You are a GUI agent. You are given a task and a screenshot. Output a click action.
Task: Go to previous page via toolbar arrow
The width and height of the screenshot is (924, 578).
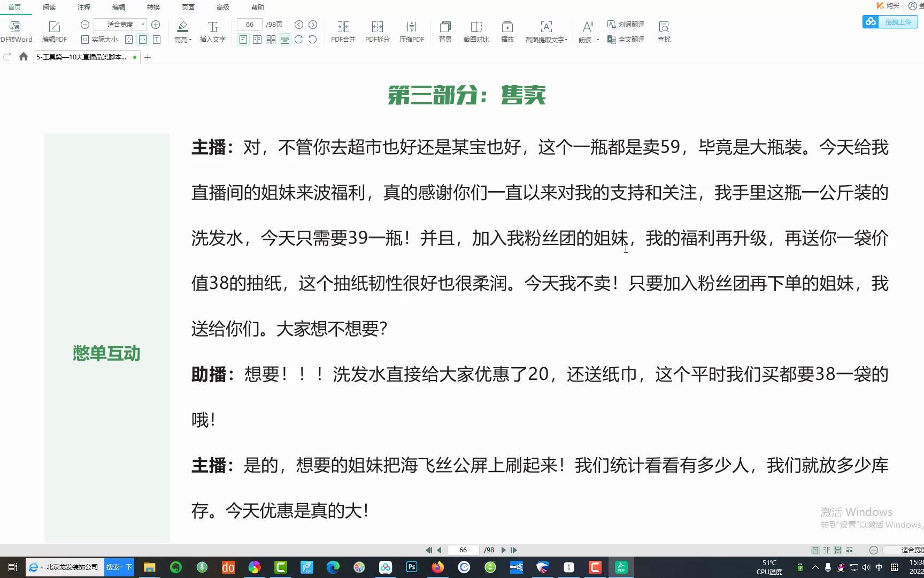click(299, 25)
